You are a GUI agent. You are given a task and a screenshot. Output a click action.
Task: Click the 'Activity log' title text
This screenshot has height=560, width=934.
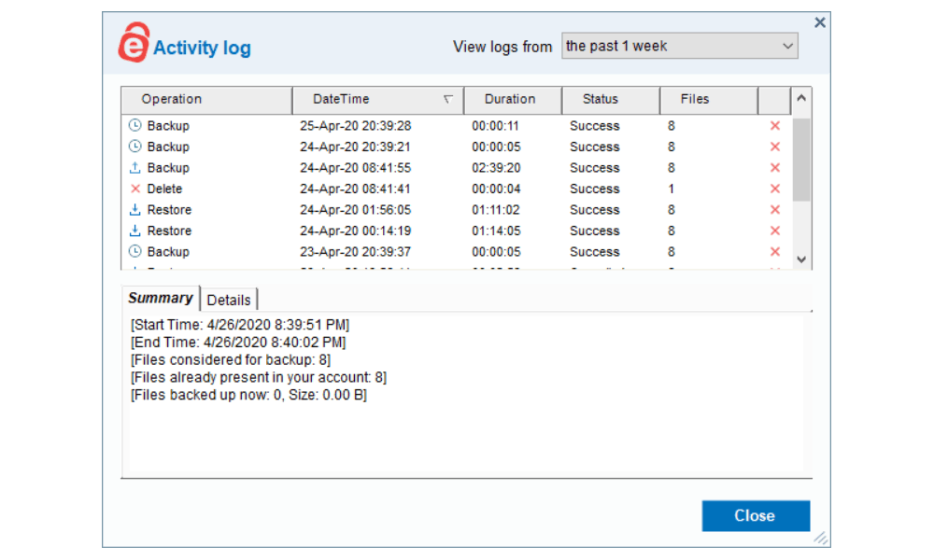[x=202, y=48]
